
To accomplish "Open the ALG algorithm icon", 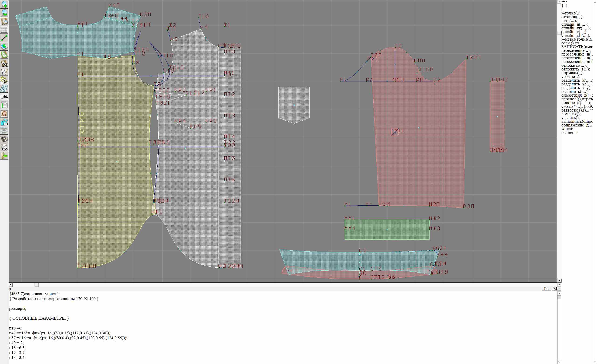I will [4, 147].
